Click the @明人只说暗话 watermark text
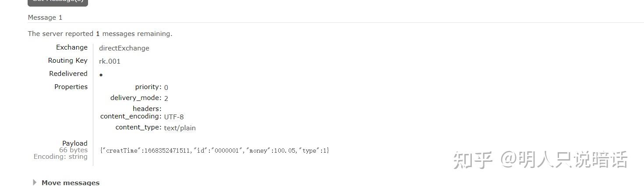This screenshot has height=186, width=644. click(x=564, y=160)
